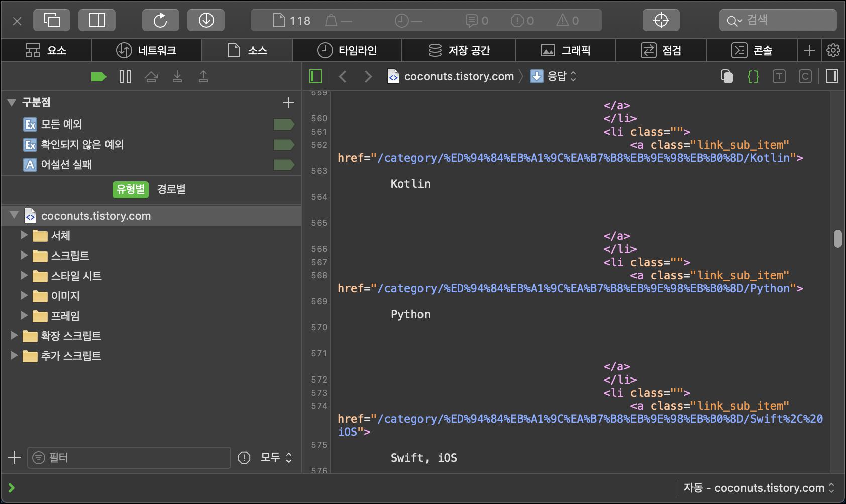
Task: Toggle all breakpoints on or off
Action: pyautogui.click(x=98, y=77)
